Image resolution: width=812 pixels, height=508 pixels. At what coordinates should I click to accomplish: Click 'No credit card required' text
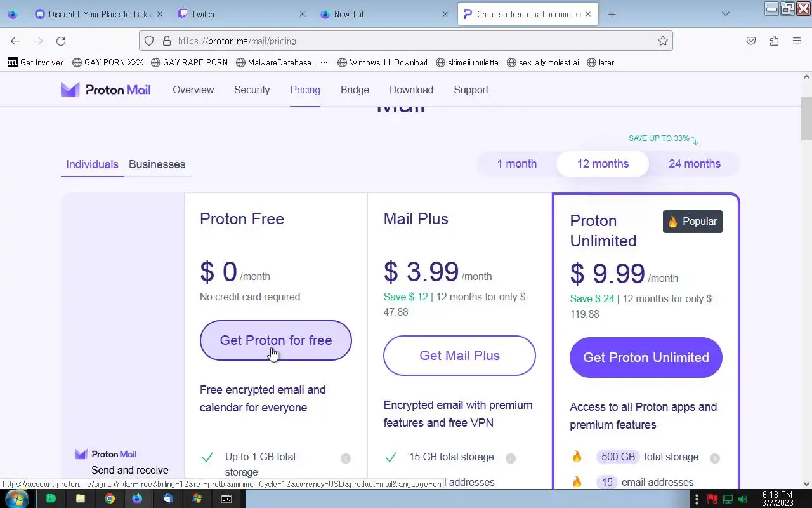pyautogui.click(x=250, y=297)
